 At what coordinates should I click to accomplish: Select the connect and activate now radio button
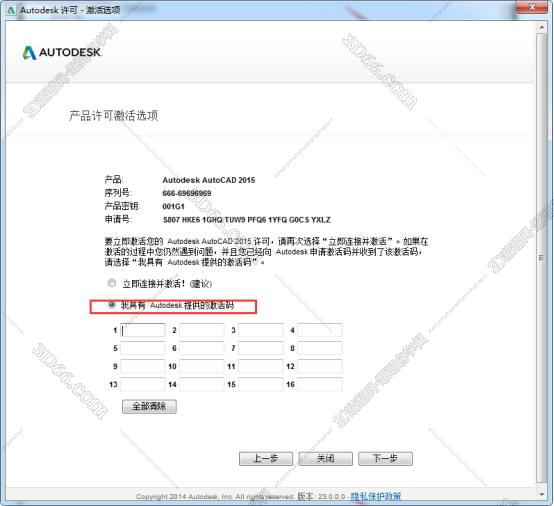click(112, 283)
